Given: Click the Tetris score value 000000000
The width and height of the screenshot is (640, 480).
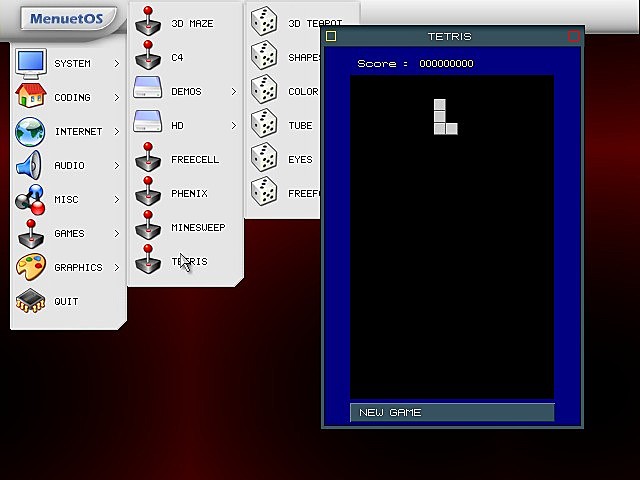Looking at the screenshot, I should pos(446,64).
